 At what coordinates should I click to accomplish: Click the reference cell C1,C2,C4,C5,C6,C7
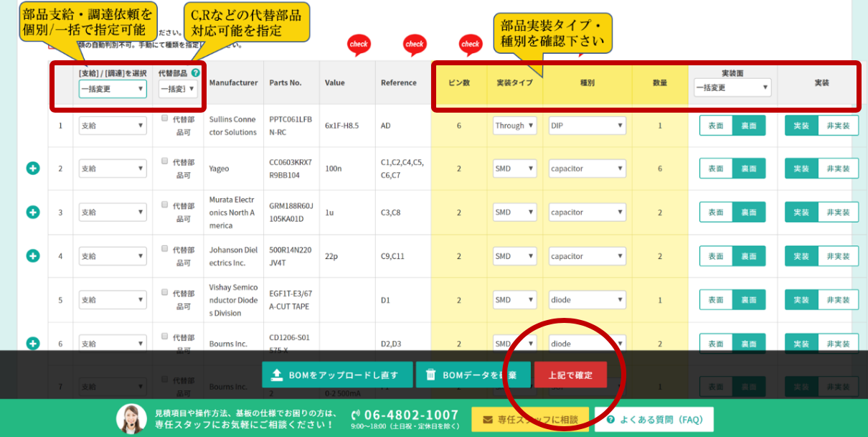pyautogui.click(x=402, y=169)
